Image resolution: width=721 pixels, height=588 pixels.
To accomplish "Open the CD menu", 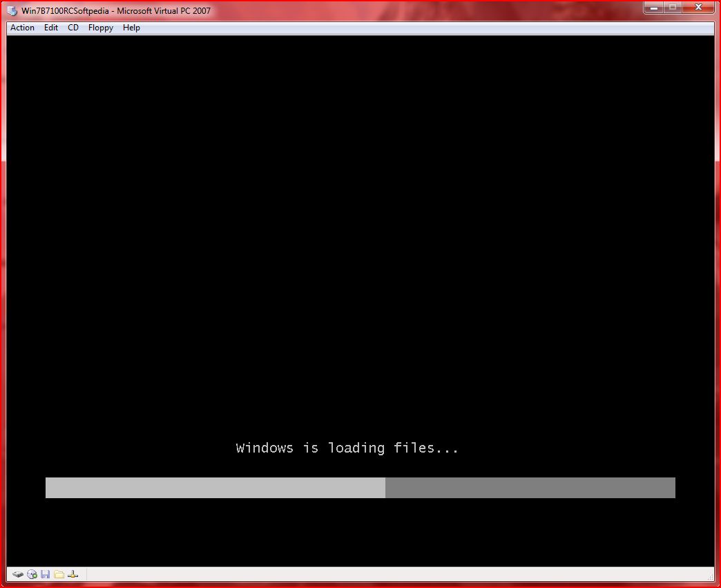I will pyautogui.click(x=73, y=28).
